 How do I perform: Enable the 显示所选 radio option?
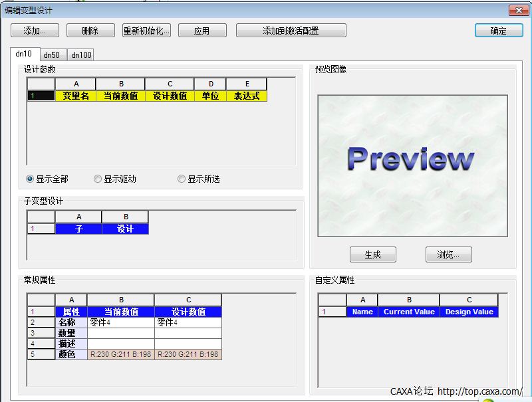pos(182,179)
